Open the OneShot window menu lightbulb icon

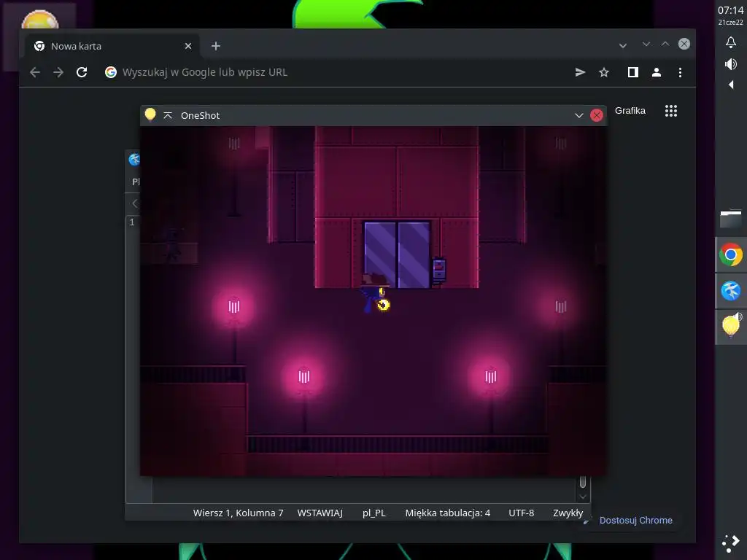[x=150, y=114]
